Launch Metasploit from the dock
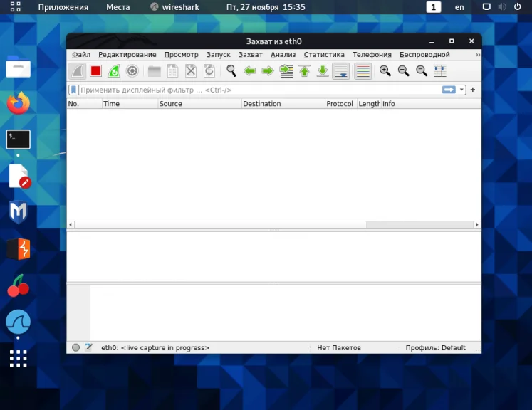 pyautogui.click(x=19, y=212)
